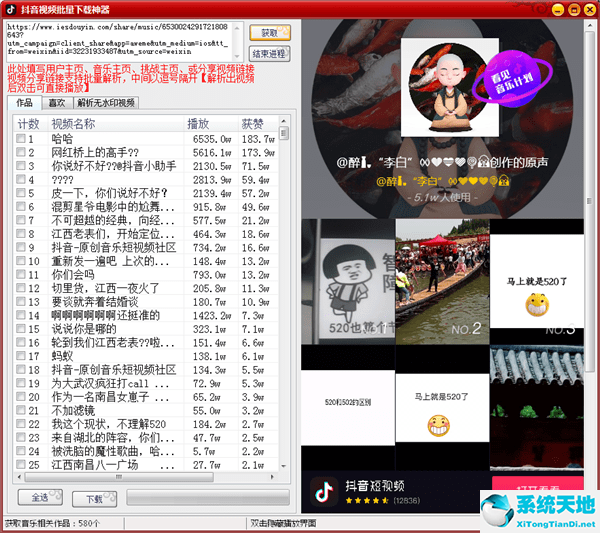
Task: Click status text '获取音乐相关作品：580个'
Action: pyautogui.click(x=53, y=523)
